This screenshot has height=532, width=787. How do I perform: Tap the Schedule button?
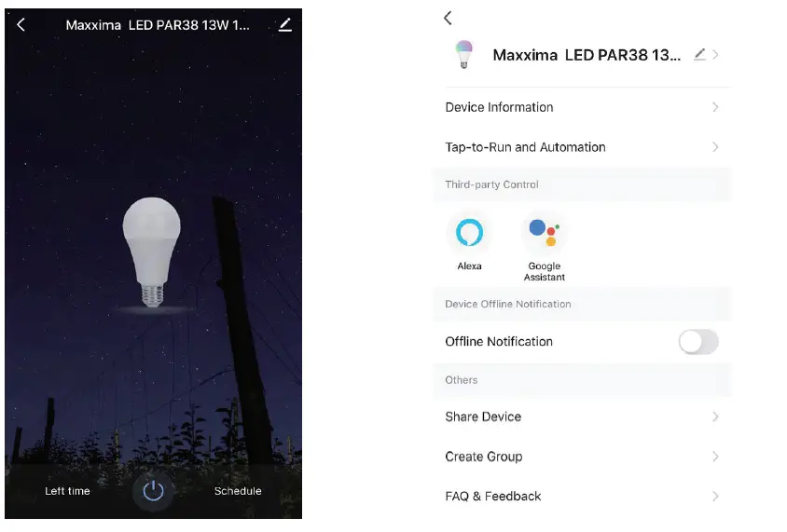tap(238, 491)
